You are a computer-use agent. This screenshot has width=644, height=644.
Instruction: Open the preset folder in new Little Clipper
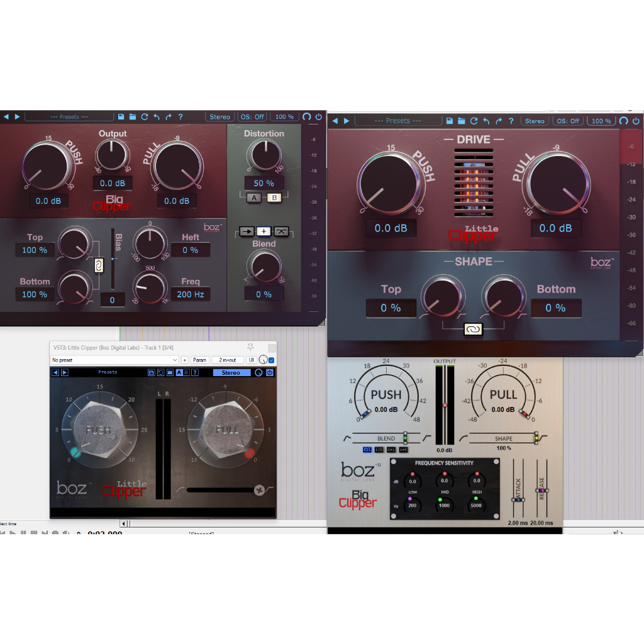(x=461, y=121)
